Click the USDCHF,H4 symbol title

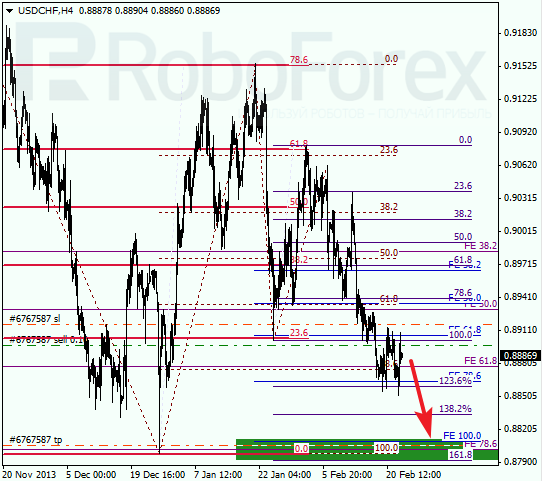click(x=46, y=11)
